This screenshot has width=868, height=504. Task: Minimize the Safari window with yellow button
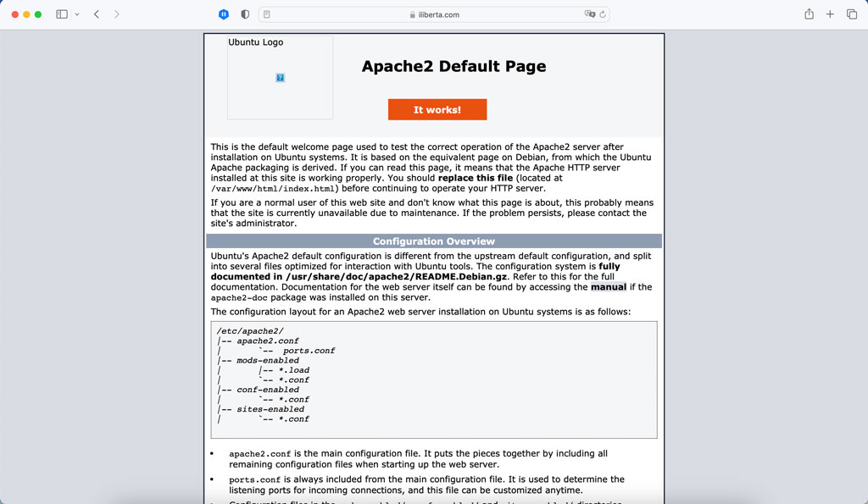click(x=26, y=14)
